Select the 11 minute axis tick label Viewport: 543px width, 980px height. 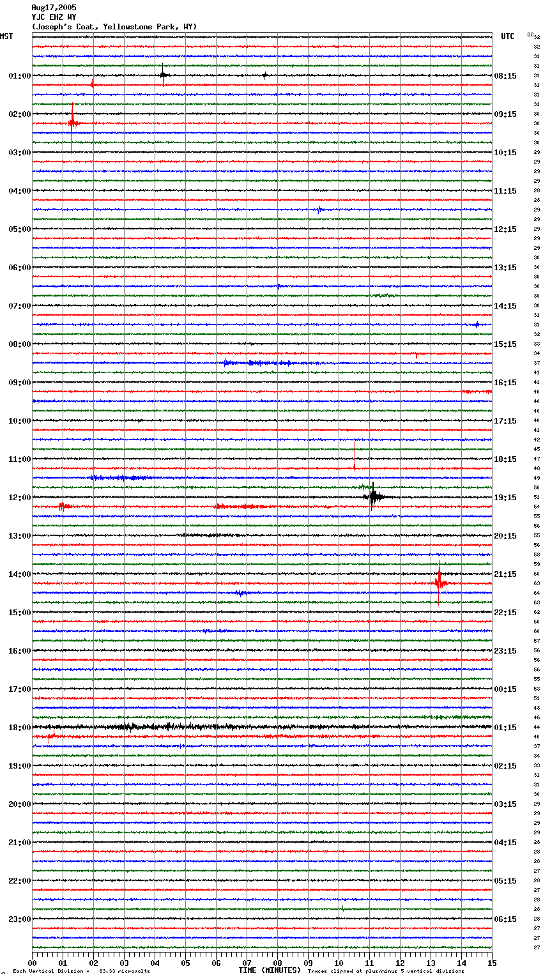pyautogui.click(x=369, y=963)
